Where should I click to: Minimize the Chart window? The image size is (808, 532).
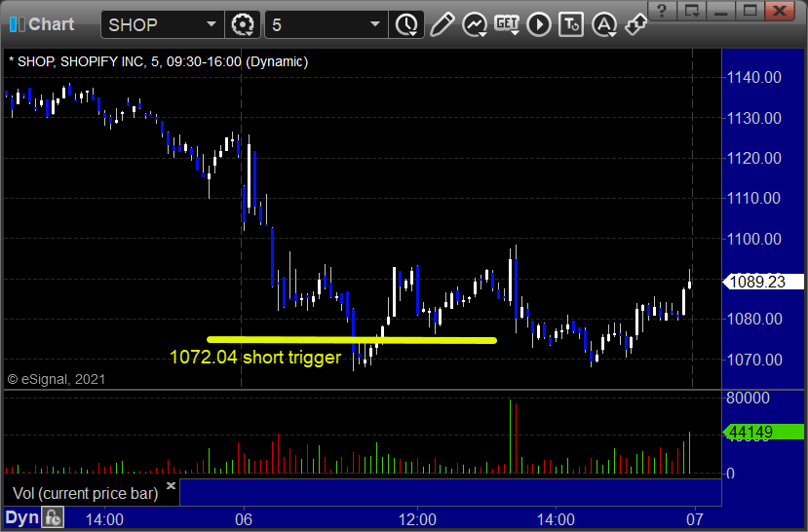tap(721, 11)
